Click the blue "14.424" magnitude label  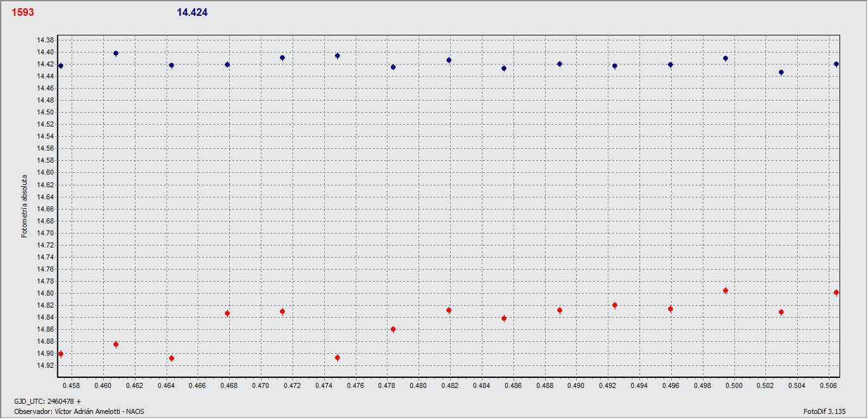click(192, 12)
